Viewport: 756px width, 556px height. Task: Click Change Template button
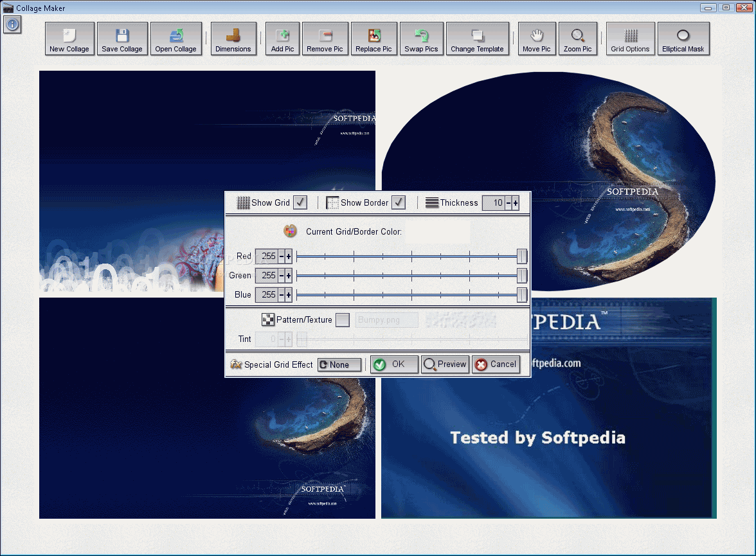[x=477, y=39]
